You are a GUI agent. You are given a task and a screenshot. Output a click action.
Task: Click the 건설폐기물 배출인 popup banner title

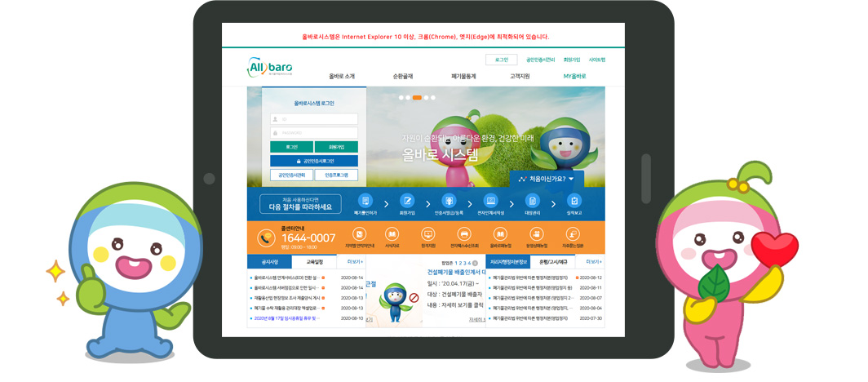pos(456,273)
